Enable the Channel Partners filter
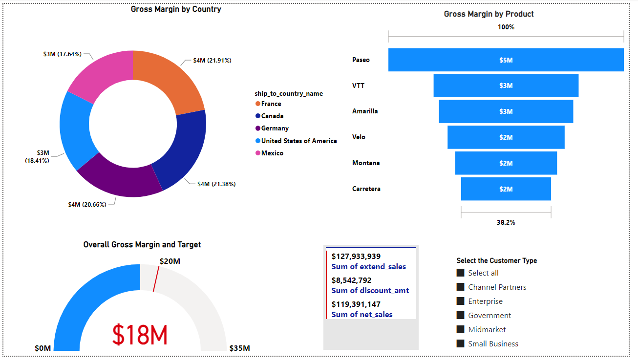 [460, 287]
